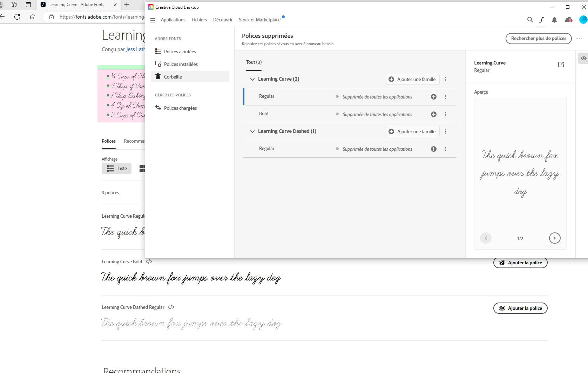The image size is (588, 373).
Task: Select the Bold row in deleted fonts
Action: pyautogui.click(x=350, y=114)
